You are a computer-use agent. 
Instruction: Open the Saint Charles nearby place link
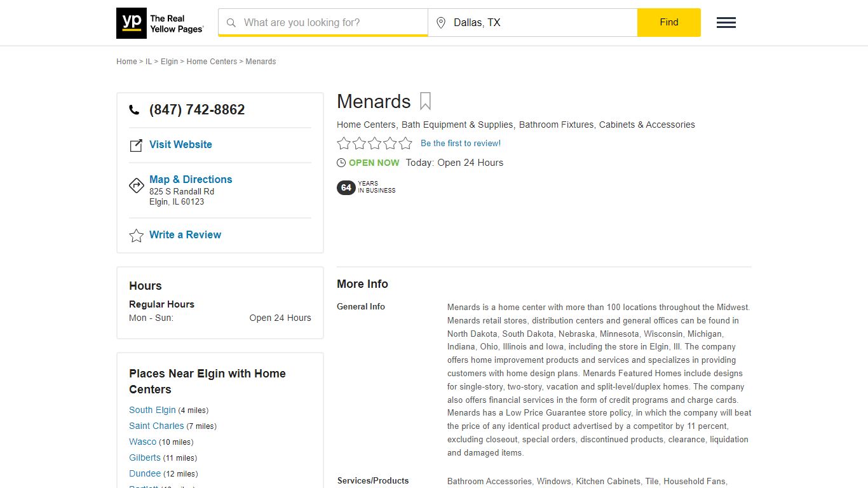pyautogui.click(x=156, y=426)
